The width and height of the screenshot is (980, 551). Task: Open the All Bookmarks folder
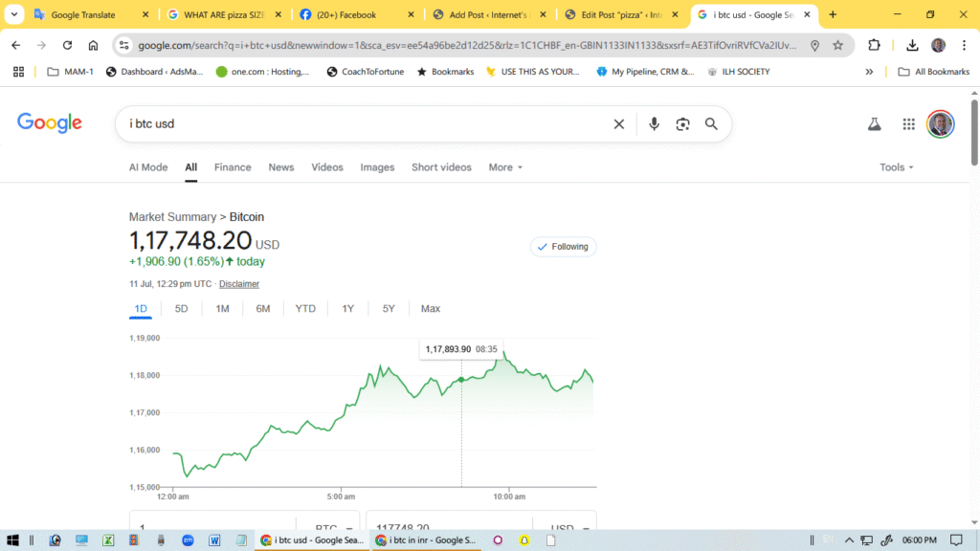pos(934,72)
